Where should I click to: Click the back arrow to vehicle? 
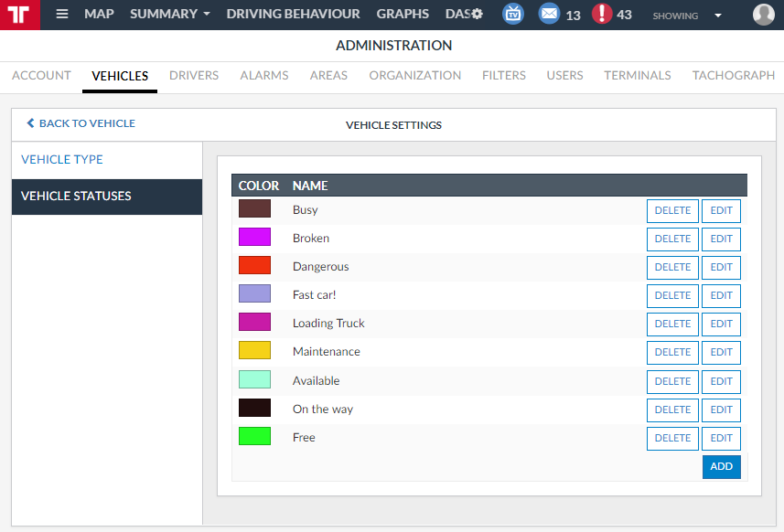30,123
